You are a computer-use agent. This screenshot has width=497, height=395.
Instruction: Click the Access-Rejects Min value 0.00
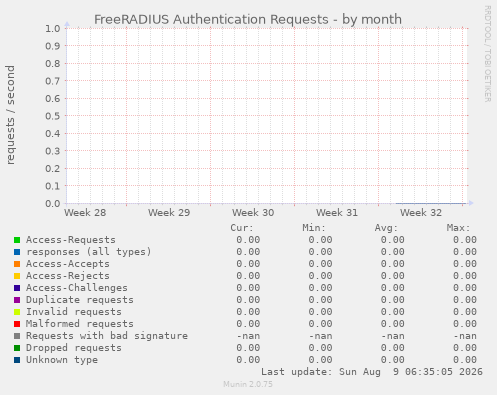(x=320, y=276)
